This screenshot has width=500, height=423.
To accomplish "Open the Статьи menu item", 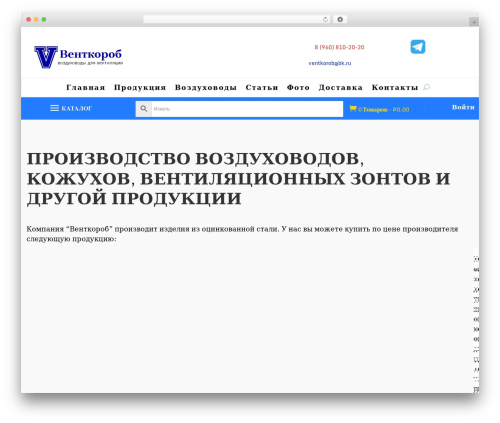I will [x=262, y=87].
